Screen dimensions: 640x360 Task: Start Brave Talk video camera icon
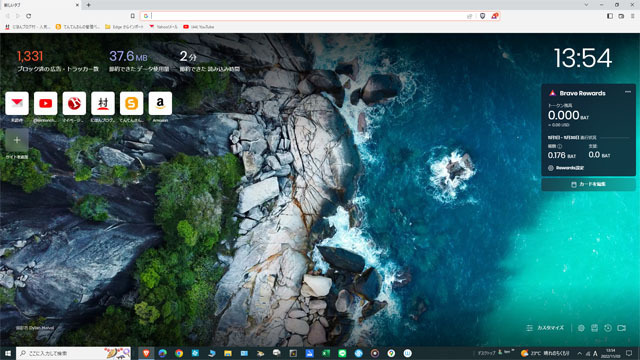click(x=621, y=328)
